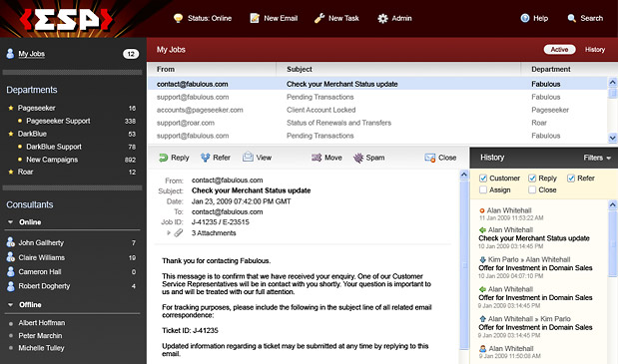Click the View envelope icon
This screenshot has height=364, width=618.
[x=248, y=157]
